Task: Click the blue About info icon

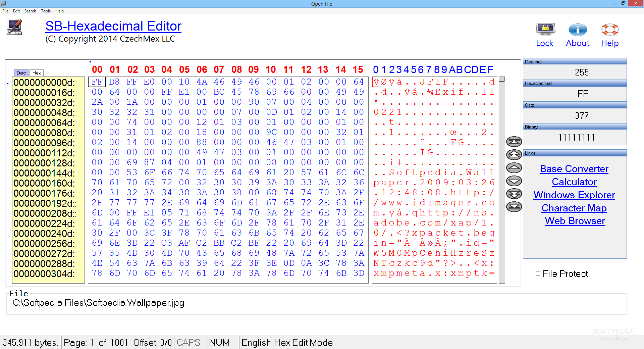Action: pyautogui.click(x=578, y=30)
